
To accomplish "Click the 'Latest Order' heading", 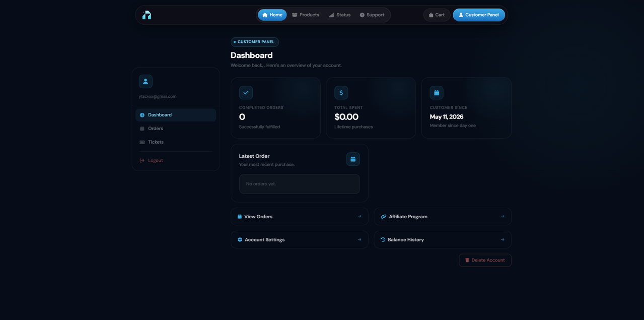I will [x=254, y=156].
